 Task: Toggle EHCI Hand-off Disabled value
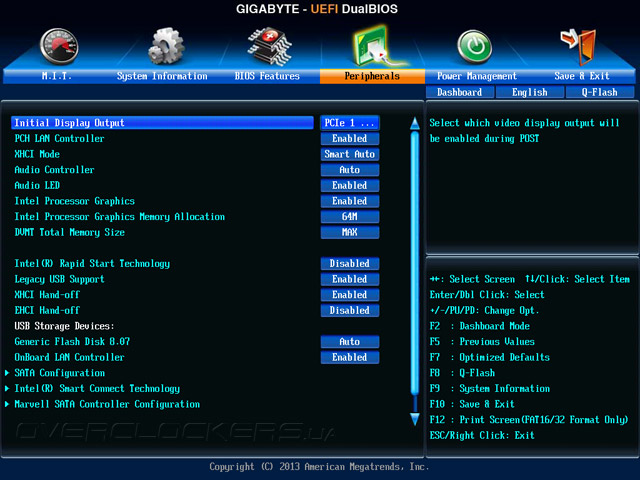[x=349, y=310]
